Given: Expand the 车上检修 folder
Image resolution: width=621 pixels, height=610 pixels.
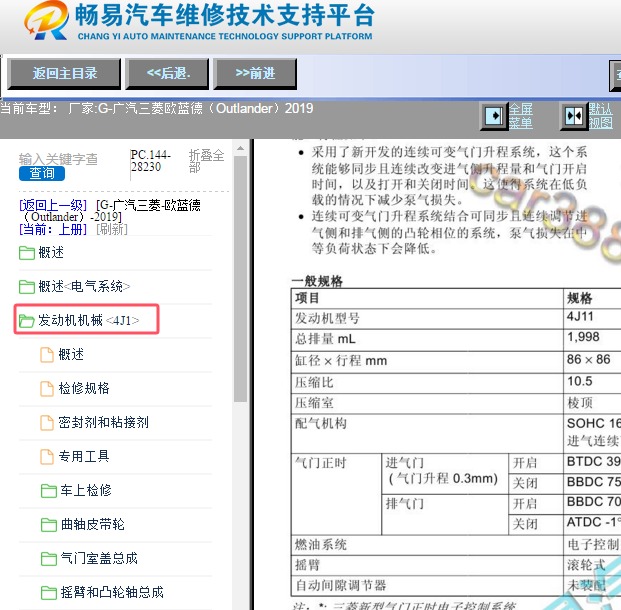Looking at the screenshot, I should (86, 490).
